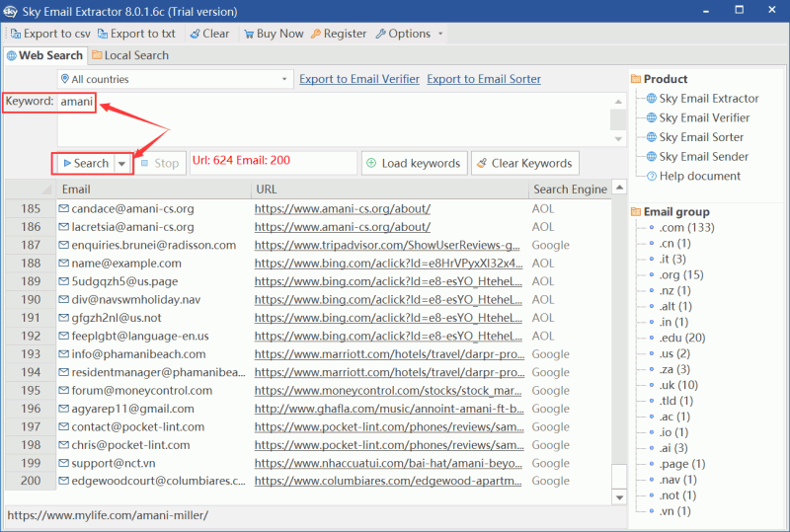790x532 pixels.
Task: Click the Load keywords button
Action: point(414,163)
